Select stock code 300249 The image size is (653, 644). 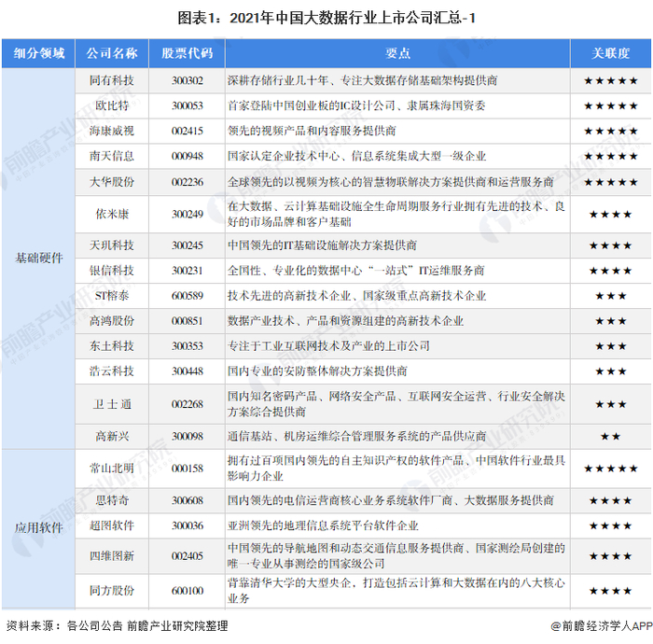click(x=187, y=214)
